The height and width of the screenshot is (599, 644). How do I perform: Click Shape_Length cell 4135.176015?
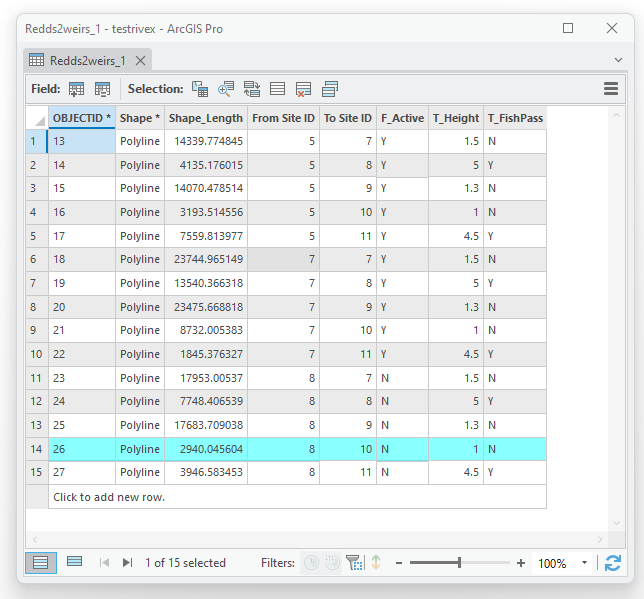206,165
